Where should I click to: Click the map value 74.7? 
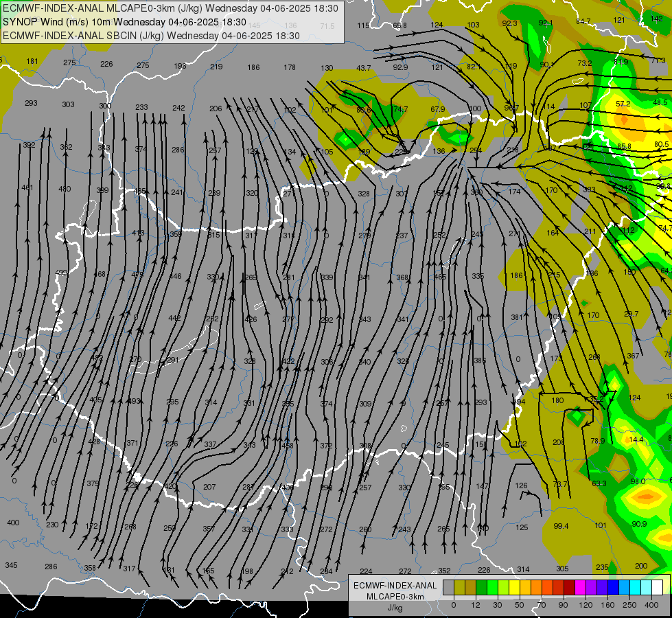pos(401,109)
